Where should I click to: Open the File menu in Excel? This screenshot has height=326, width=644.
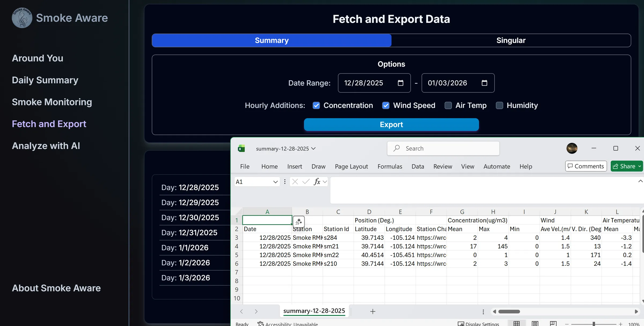[245, 166]
